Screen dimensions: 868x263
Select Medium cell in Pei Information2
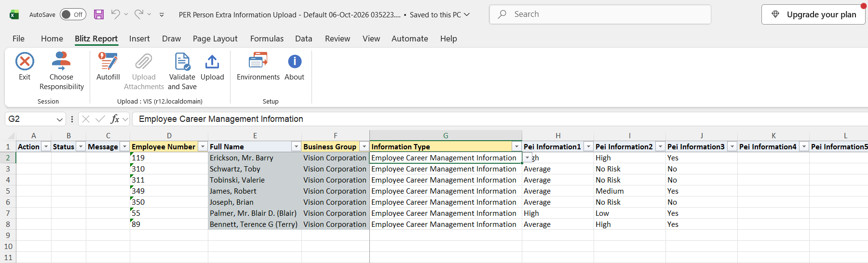[630, 191]
